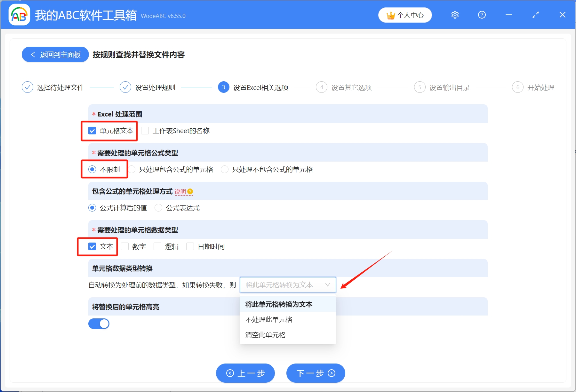
Task: Switch to the 设置处理规则 step
Action: [155, 87]
